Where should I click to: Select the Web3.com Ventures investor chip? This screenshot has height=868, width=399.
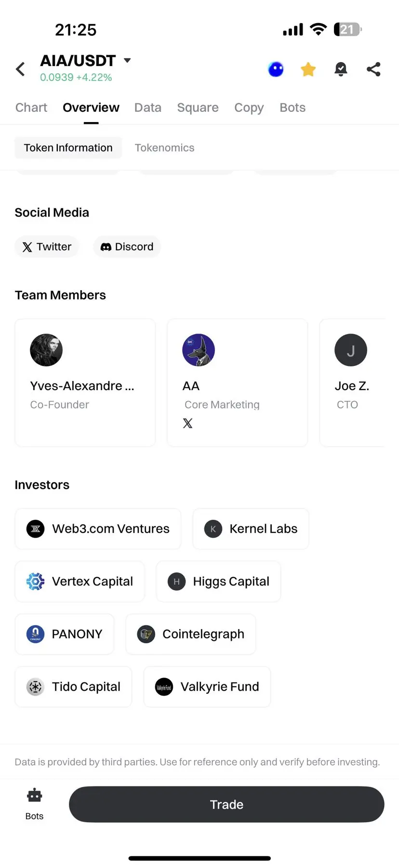[x=98, y=529]
